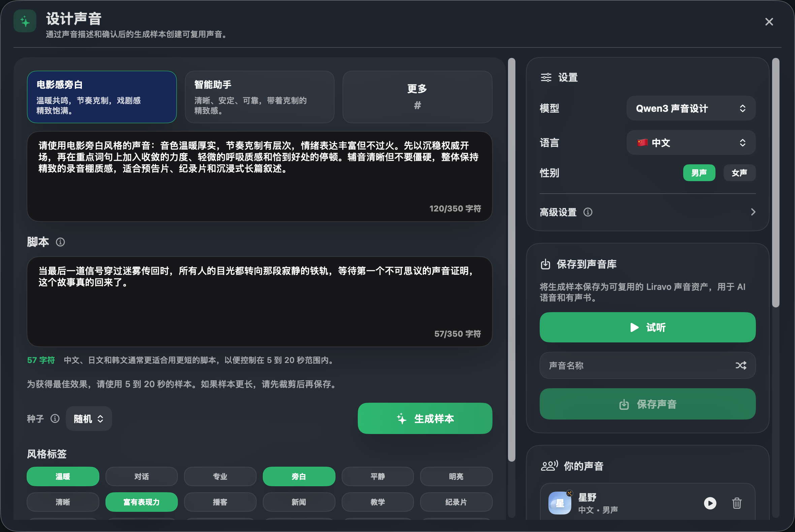This screenshot has width=795, height=532.
Task: Enable the 新闻 style tag
Action: pyautogui.click(x=299, y=502)
